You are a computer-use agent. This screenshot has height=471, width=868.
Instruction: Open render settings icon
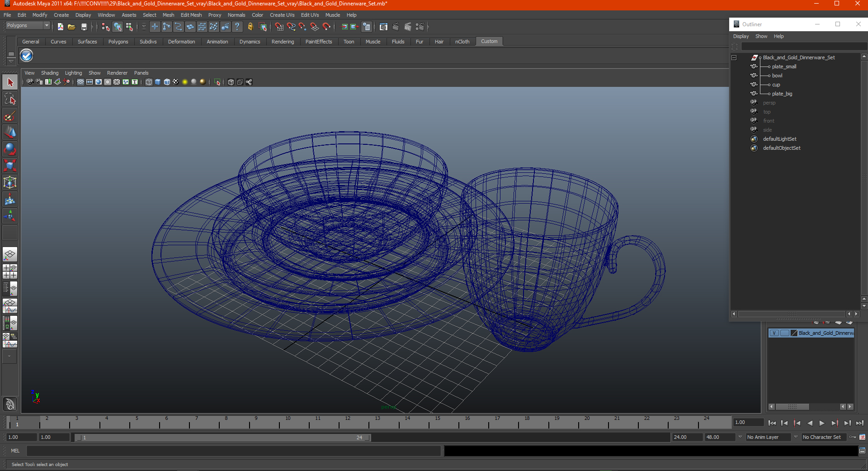click(x=420, y=27)
